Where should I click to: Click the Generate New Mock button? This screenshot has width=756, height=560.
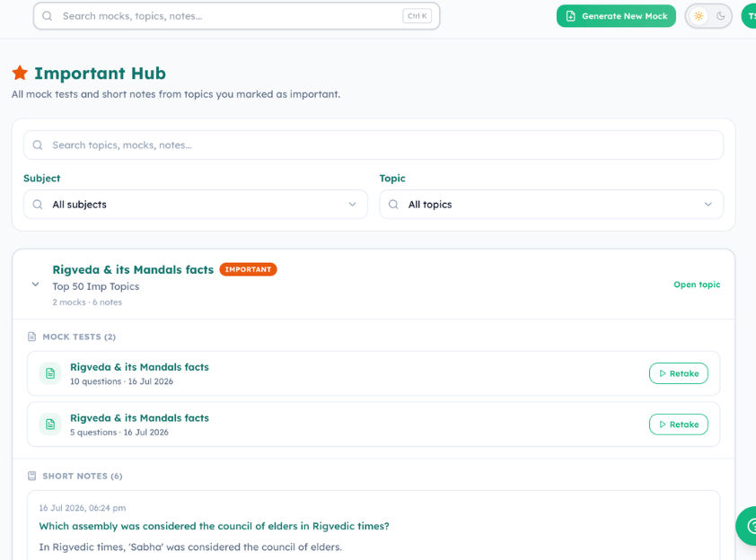pyautogui.click(x=616, y=16)
